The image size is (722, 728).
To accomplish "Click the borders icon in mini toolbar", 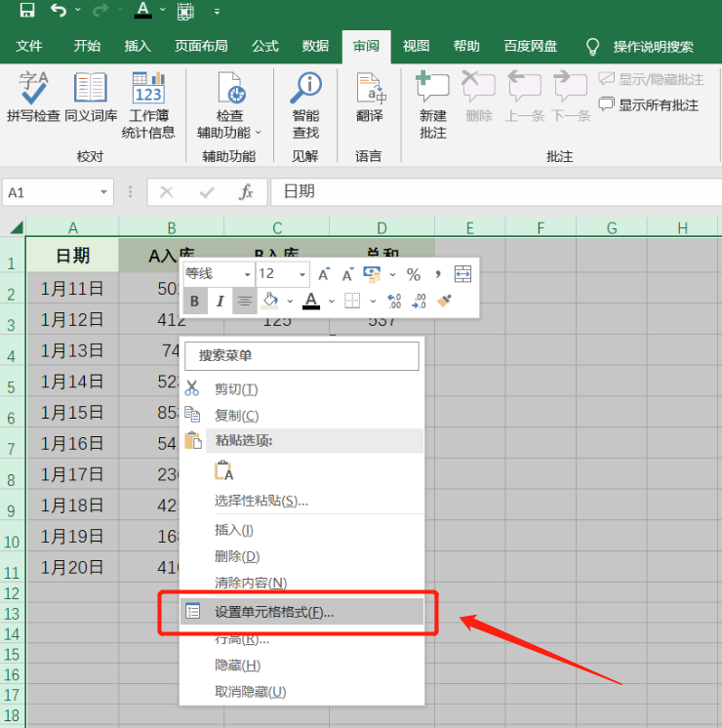I will tap(352, 301).
